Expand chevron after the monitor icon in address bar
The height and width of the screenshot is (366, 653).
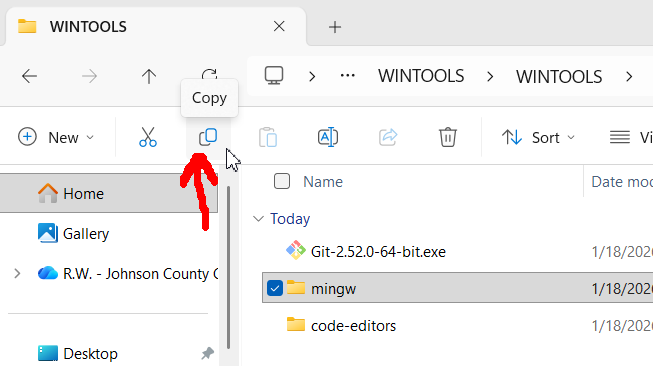(x=312, y=77)
